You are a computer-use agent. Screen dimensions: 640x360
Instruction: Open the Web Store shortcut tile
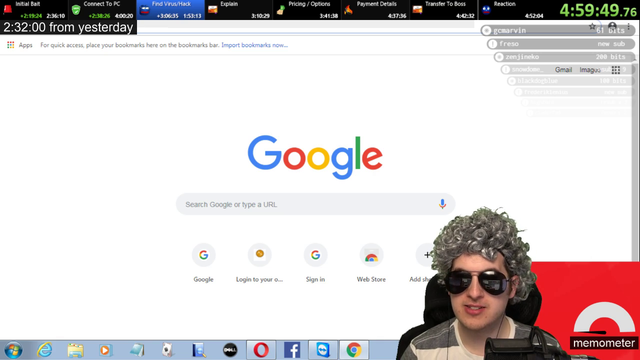(371, 262)
